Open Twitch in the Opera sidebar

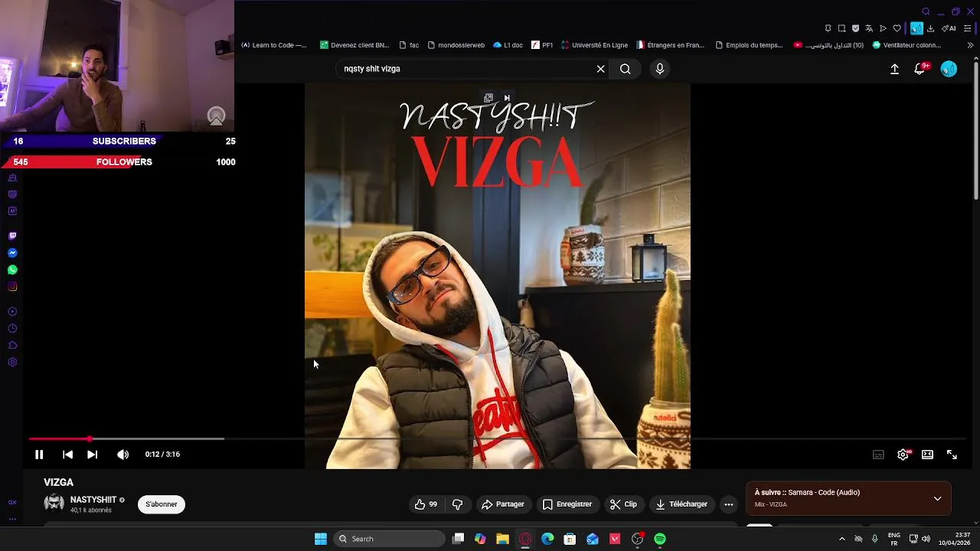pos(12,236)
